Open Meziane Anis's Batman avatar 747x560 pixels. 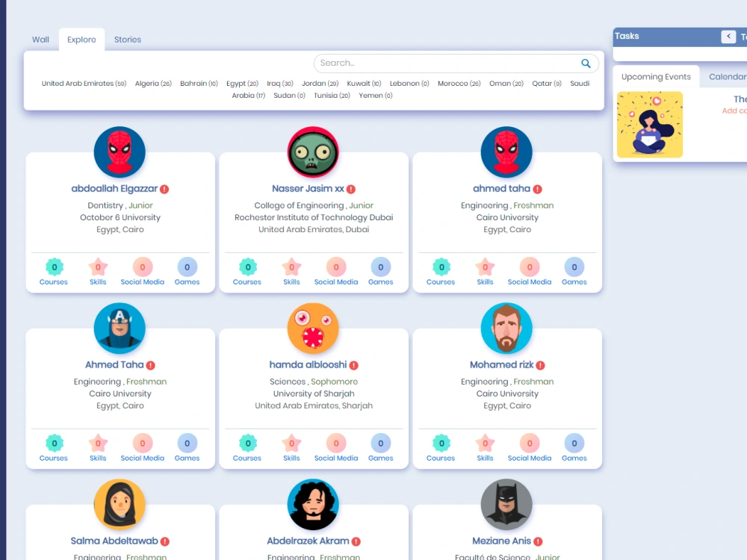(506, 504)
